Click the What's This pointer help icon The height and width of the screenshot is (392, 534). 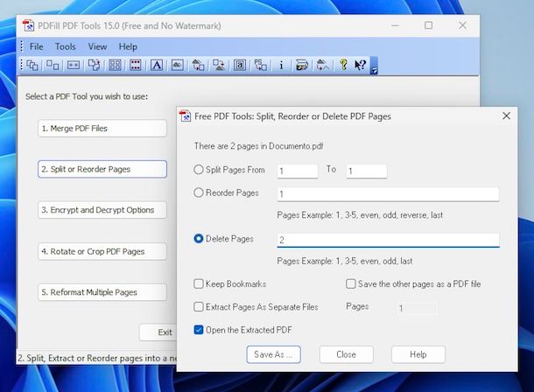[x=360, y=65]
